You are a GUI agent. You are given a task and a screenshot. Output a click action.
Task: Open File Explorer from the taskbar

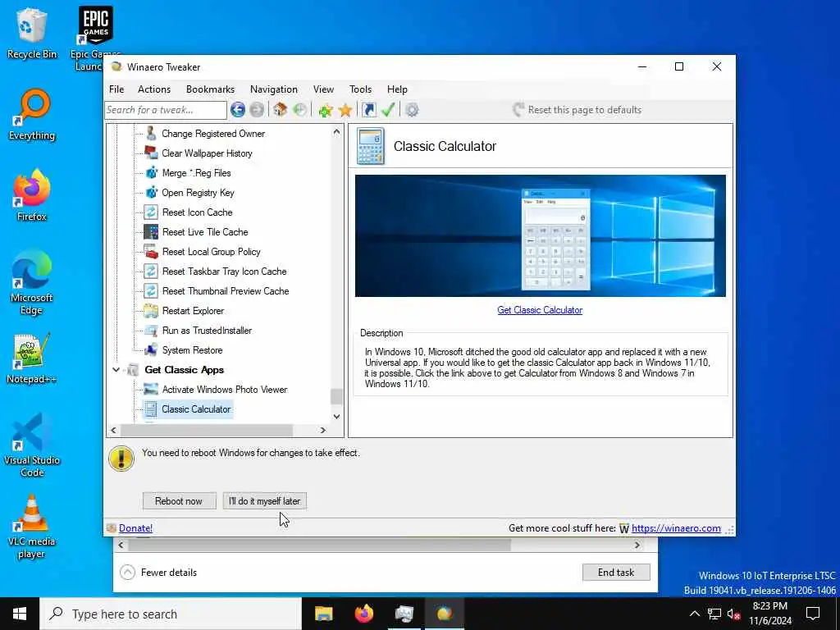(323, 614)
